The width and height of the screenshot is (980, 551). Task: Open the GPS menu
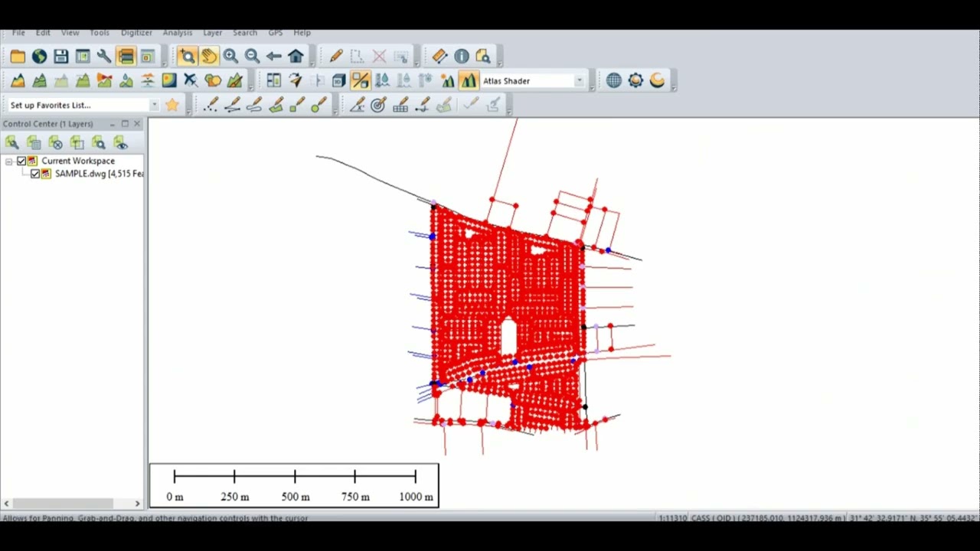click(276, 33)
